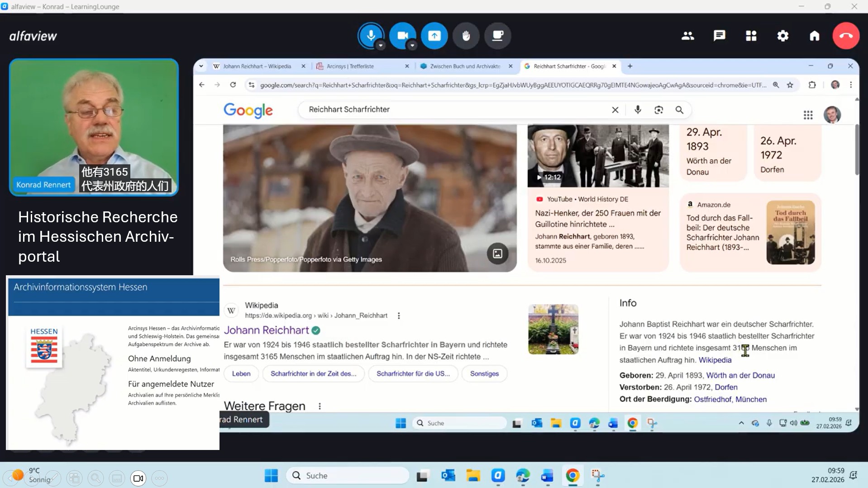868x488 pixels.
Task: Click the Leben section chip
Action: (241, 373)
